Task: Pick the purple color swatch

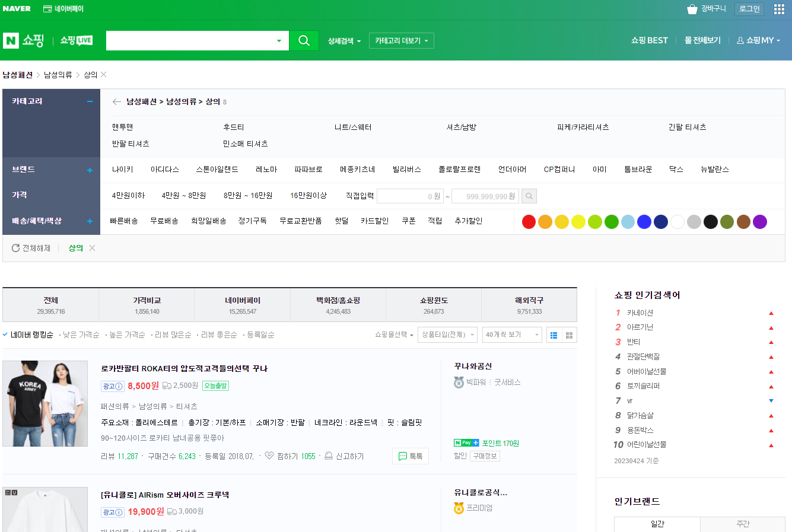Action: coord(760,222)
